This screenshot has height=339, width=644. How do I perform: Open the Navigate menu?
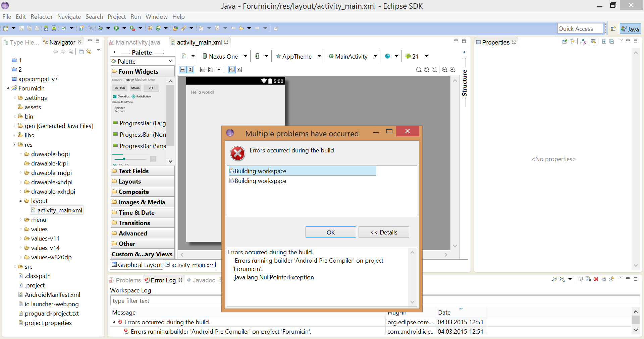click(x=69, y=17)
